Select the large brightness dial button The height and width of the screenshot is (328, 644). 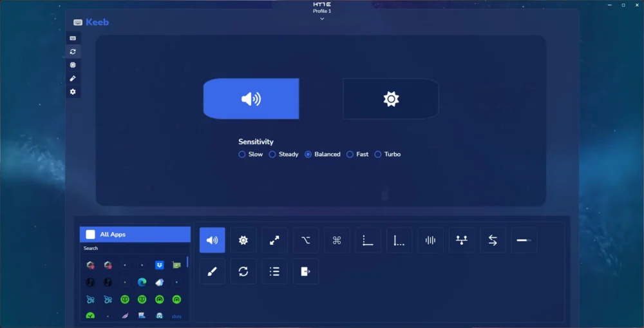[x=391, y=99]
